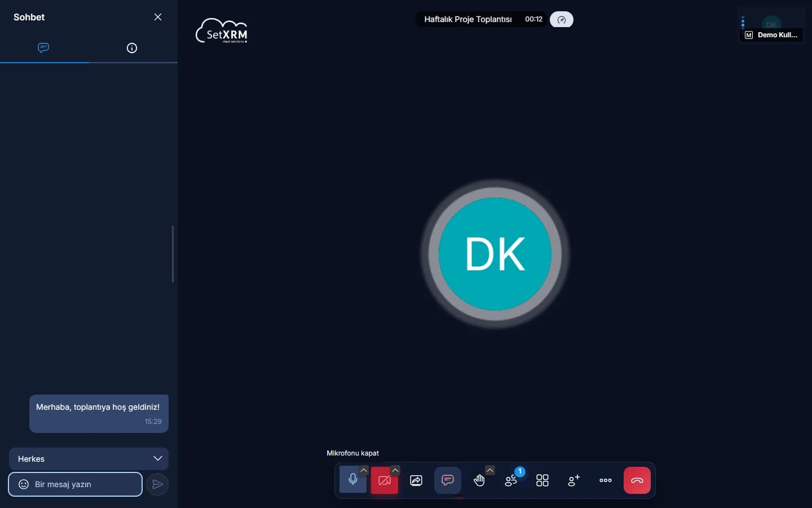The width and height of the screenshot is (812, 508).
Task: Click the chat panel scrollbar
Action: (x=173, y=254)
